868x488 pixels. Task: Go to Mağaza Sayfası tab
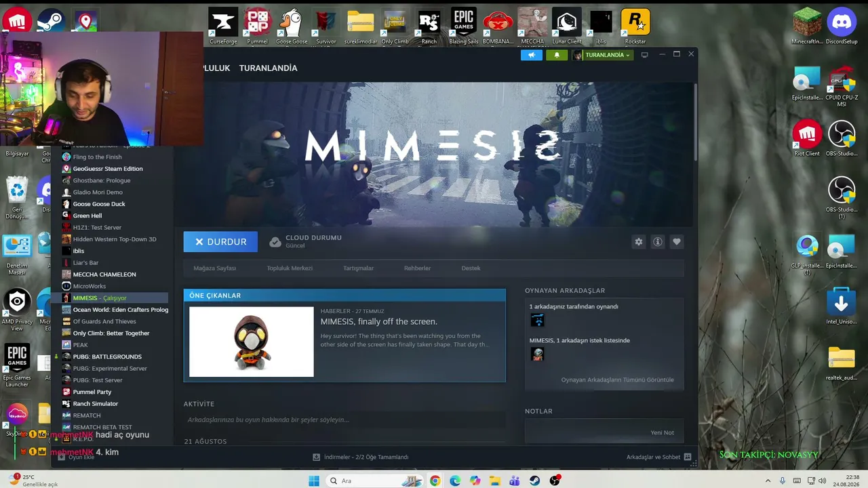[215, 268]
